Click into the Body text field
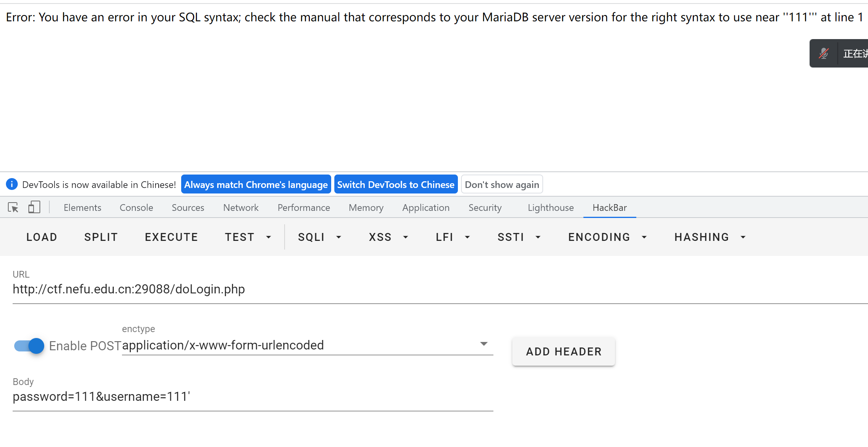Screen dimensions: 868x447 click(x=253, y=397)
